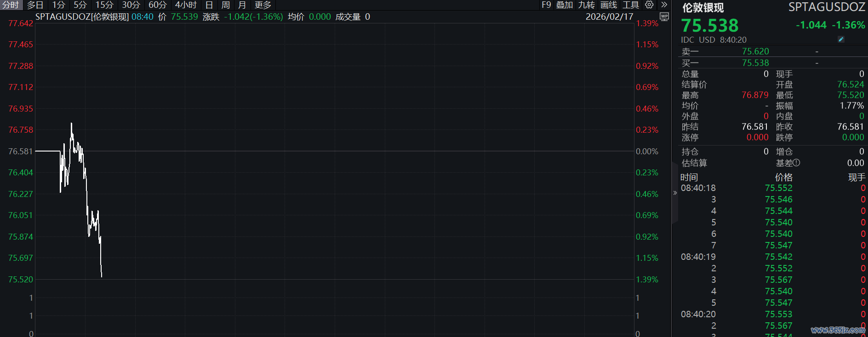Click the SPTAGUSDOZ ticker code

tap(826, 7)
